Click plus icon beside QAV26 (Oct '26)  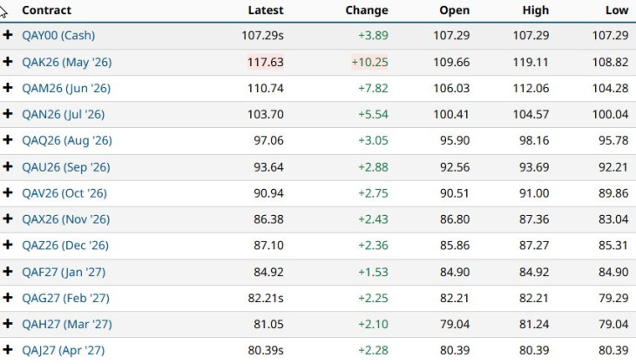click(8, 193)
